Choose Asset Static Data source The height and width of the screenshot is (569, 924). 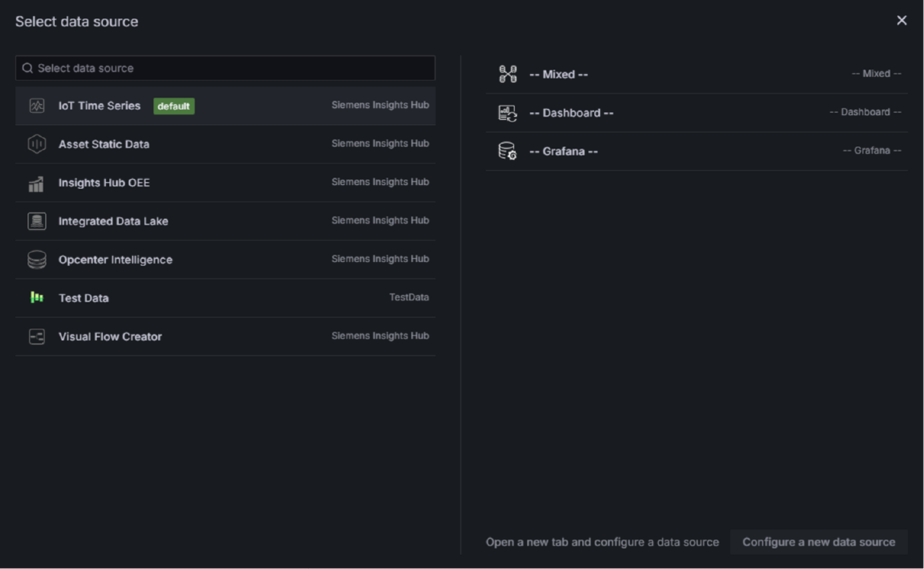(x=225, y=145)
